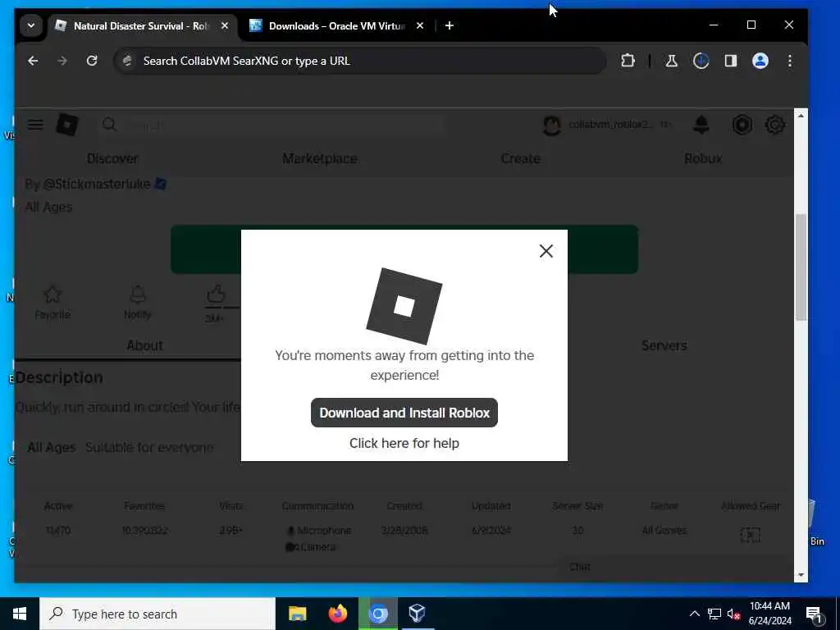Click the vertical scrollbar thumb
Image resolution: width=840 pixels, height=630 pixels.
point(801,267)
